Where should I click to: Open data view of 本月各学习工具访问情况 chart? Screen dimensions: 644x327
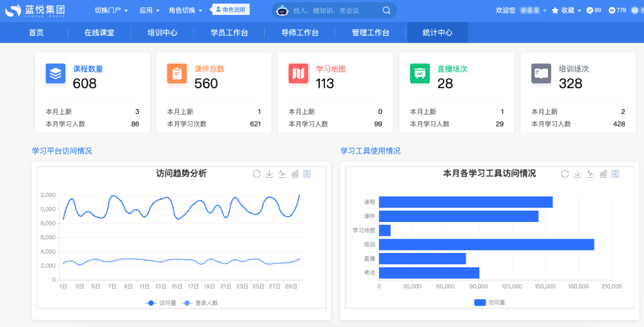[615, 174]
